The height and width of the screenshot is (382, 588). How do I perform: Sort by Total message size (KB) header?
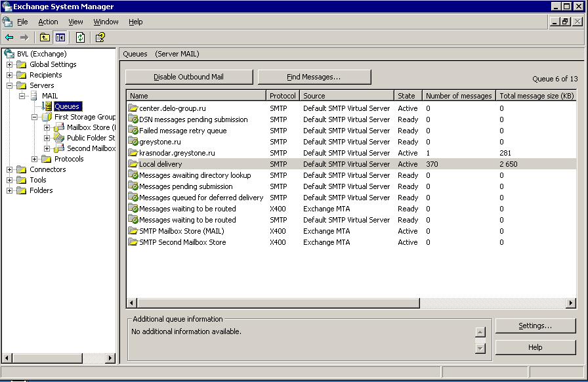[536, 96]
